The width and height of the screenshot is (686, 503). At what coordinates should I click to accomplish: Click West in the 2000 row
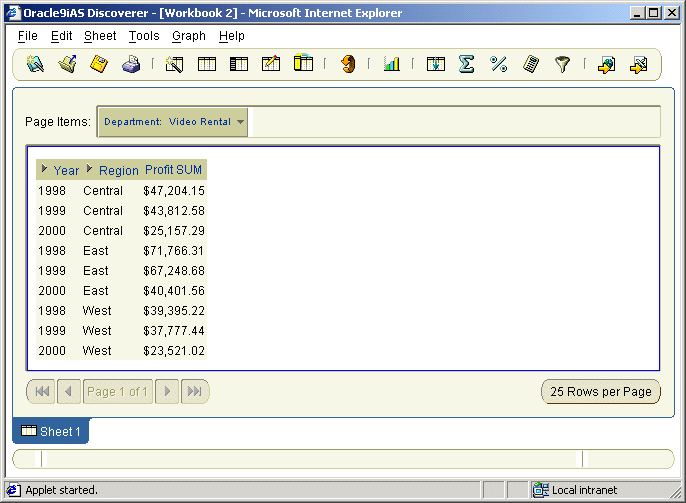coord(97,351)
